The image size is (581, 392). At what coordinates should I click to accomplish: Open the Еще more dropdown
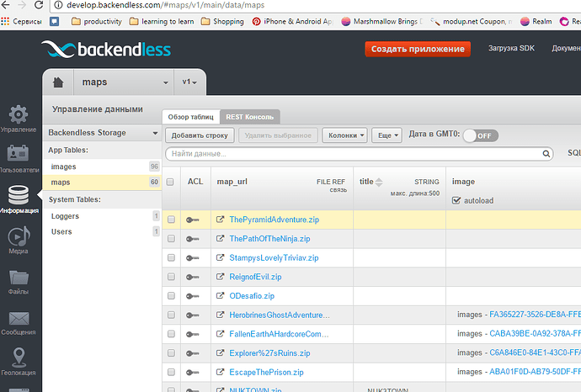click(x=387, y=135)
